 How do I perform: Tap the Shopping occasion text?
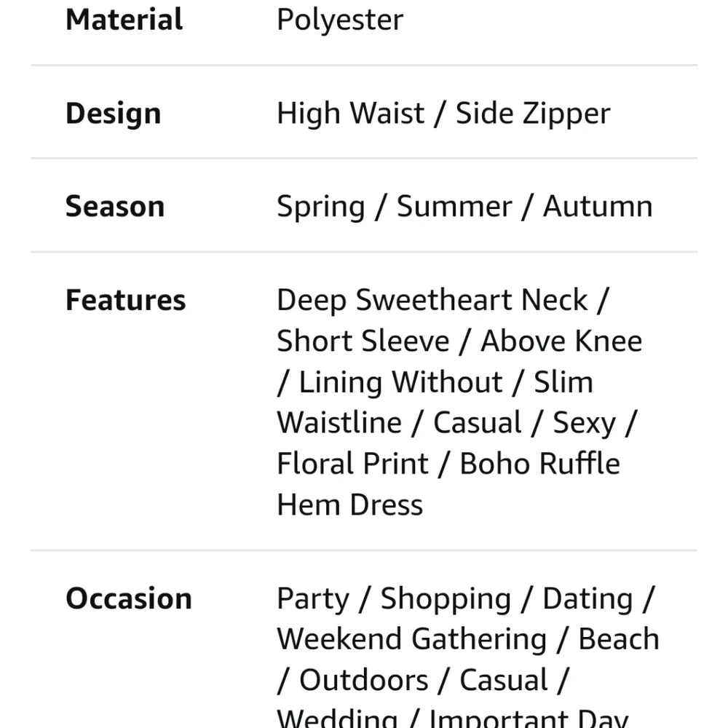pyautogui.click(x=445, y=598)
